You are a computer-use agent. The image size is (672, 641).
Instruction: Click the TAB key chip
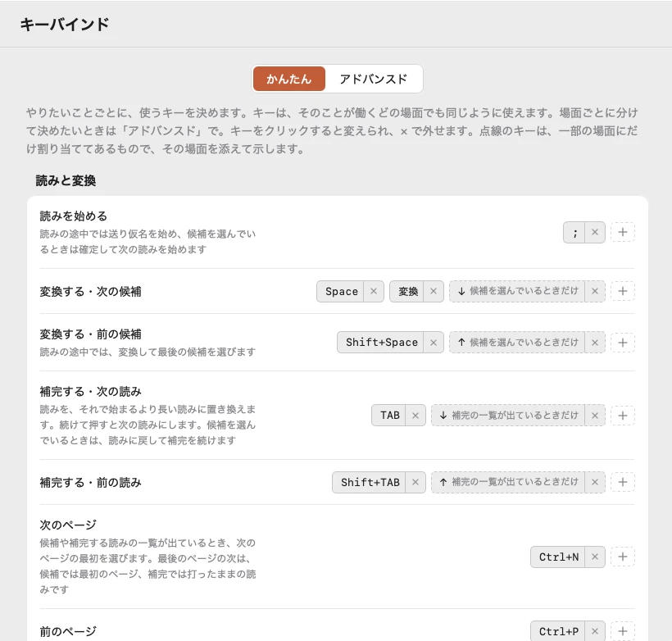pos(388,416)
